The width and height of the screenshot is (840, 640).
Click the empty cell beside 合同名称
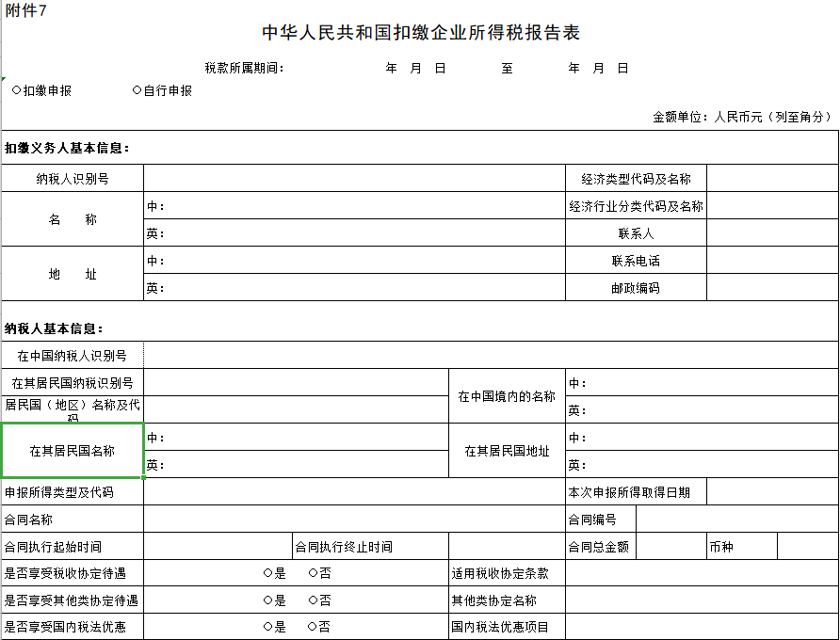click(x=353, y=520)
